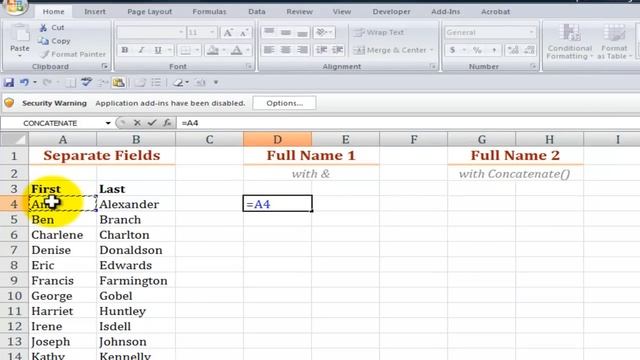Click the Top Align icon

[x=269, y=32]
